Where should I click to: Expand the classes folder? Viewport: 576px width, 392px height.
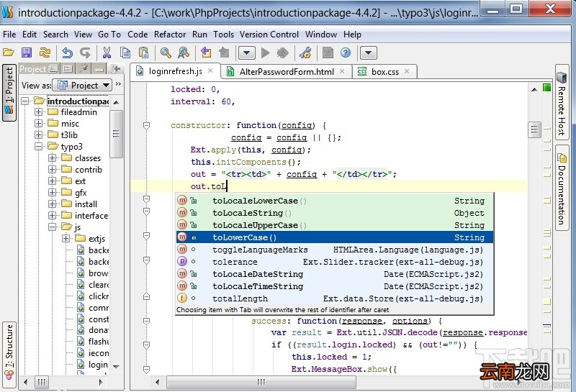pyautogui.click(x=52, y=158)
